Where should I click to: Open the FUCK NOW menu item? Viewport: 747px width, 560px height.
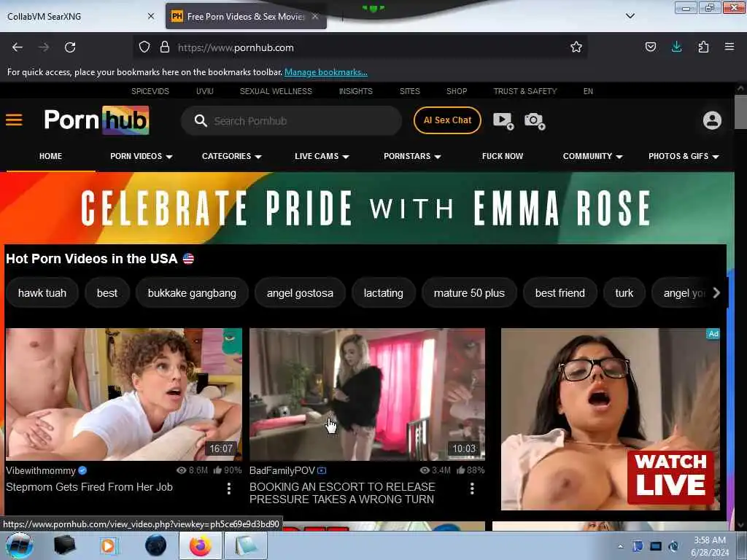502,156
